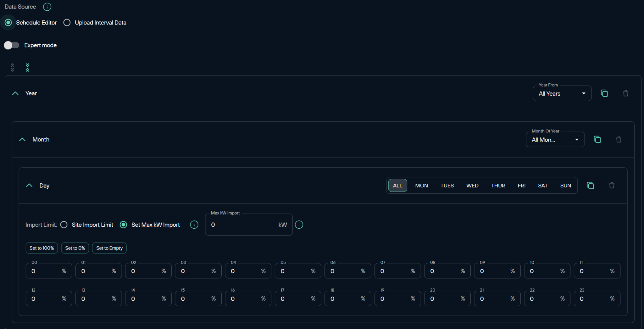This screenshot has width=644, height=329.
Task: Click the Set to 0% button
Action: tap(75, 248)
